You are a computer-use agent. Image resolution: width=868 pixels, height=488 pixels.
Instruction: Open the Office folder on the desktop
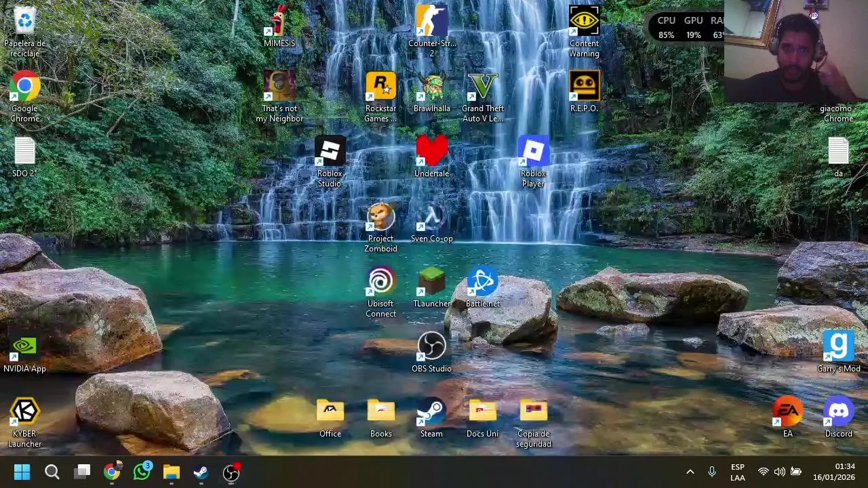click(330, 418)
